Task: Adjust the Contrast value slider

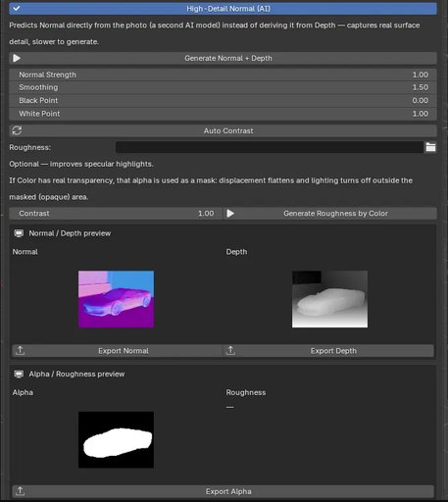Action: (x=116, y=214)
